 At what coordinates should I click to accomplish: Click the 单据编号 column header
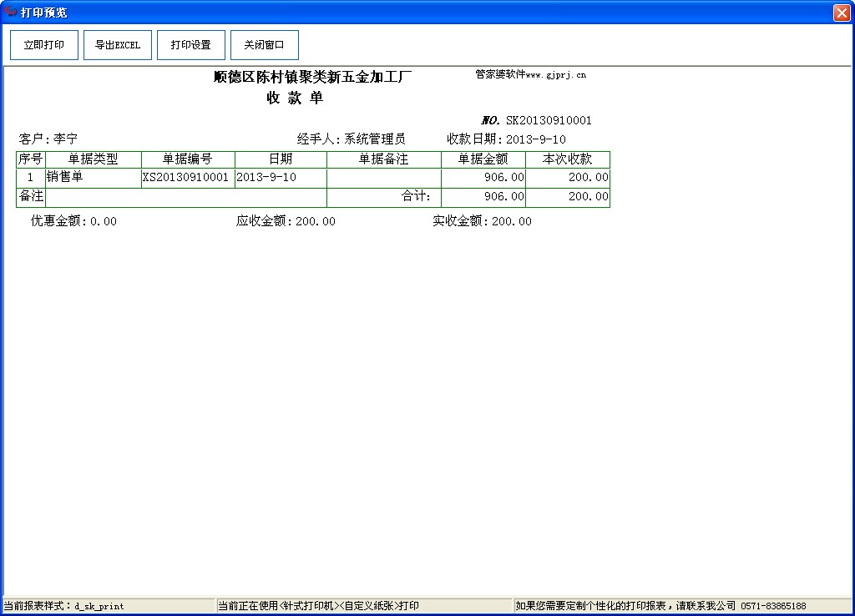(x=188, y=159)
